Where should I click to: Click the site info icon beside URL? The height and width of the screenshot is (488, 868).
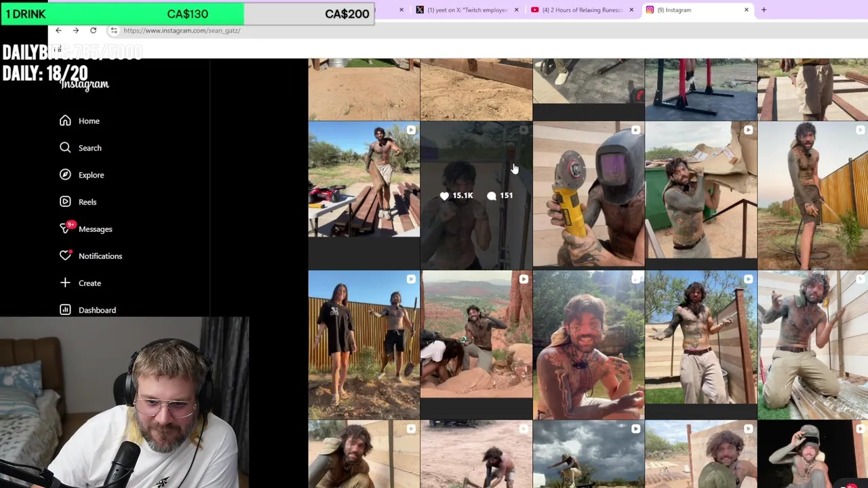click(x=114, y=30)
